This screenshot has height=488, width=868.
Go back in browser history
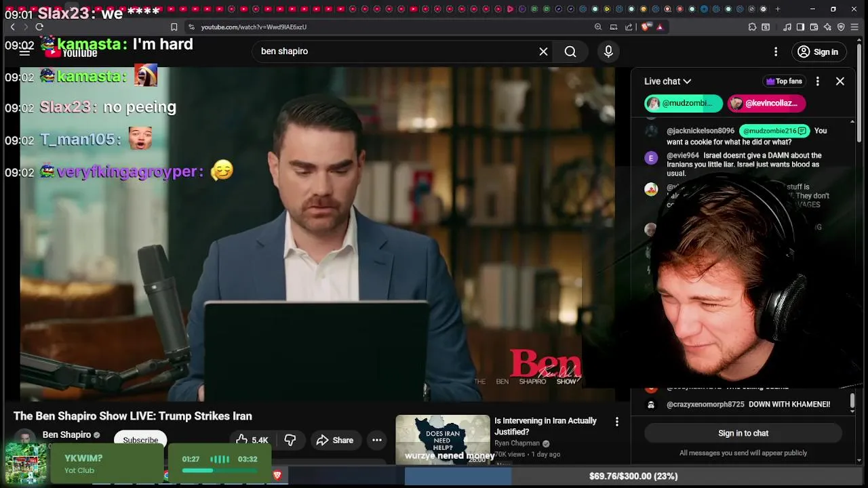(x=12, y=27)
